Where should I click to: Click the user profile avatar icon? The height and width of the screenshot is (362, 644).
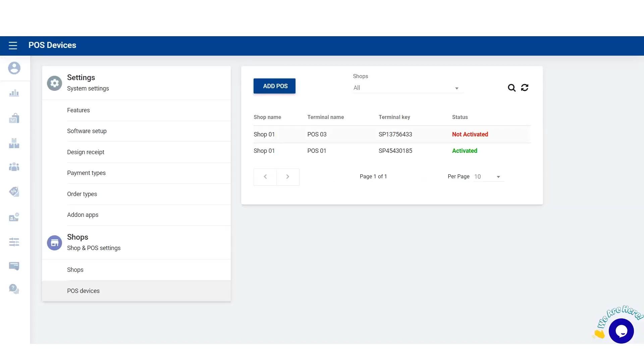pos(14,68)
